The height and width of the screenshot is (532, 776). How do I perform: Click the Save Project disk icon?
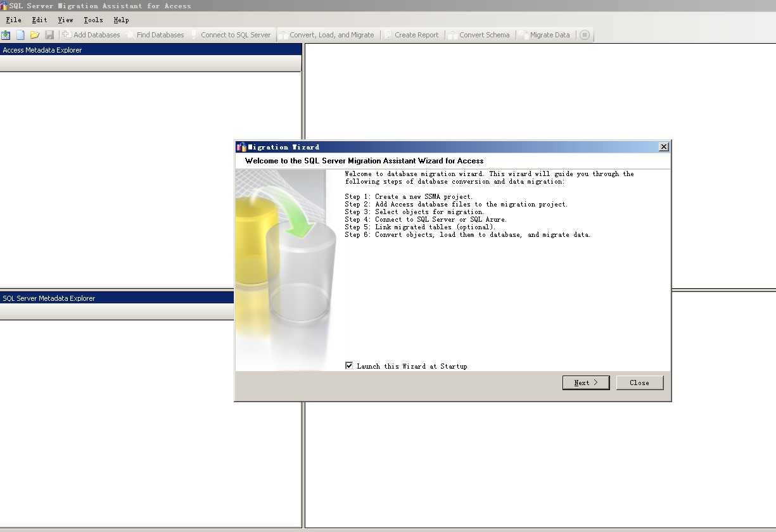[49, 35]
